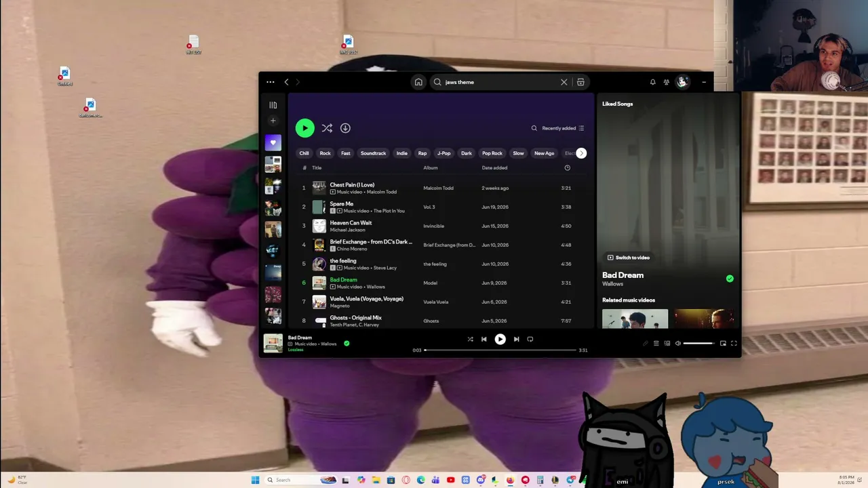Select the 'Ghosts - Original Mix' track

coord(441,321)
